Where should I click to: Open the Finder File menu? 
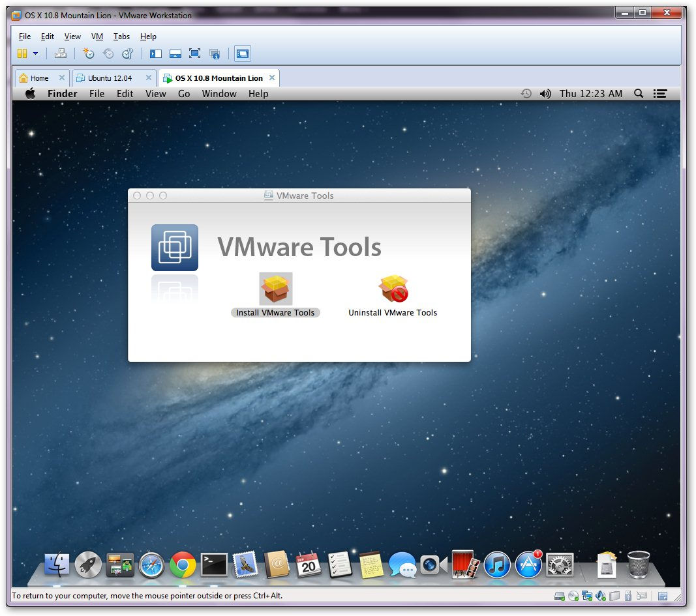[97, 94]
